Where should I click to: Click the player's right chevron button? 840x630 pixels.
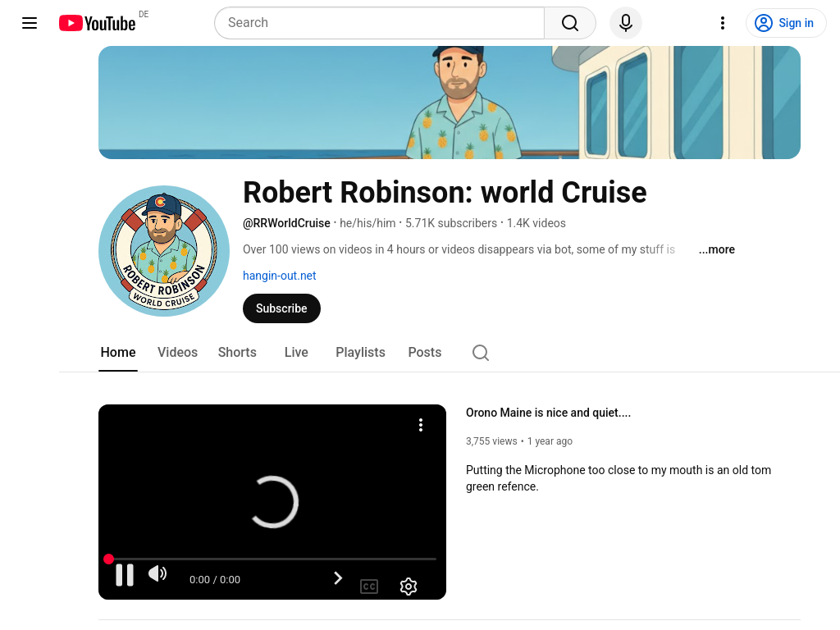coord(338,578)
